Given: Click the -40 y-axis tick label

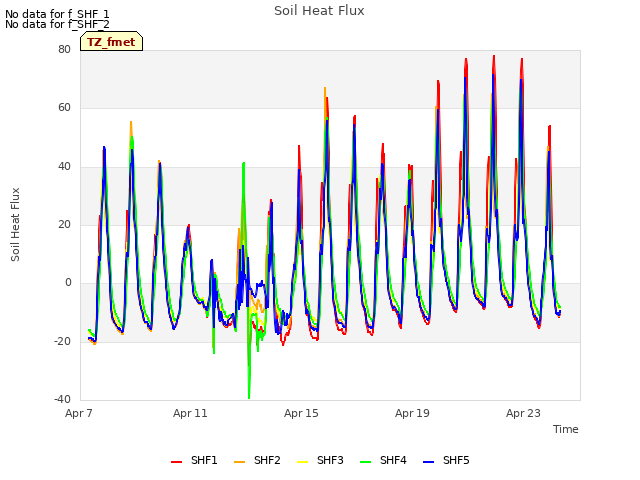Looking at the screenshot, I should tap(63, 400).
